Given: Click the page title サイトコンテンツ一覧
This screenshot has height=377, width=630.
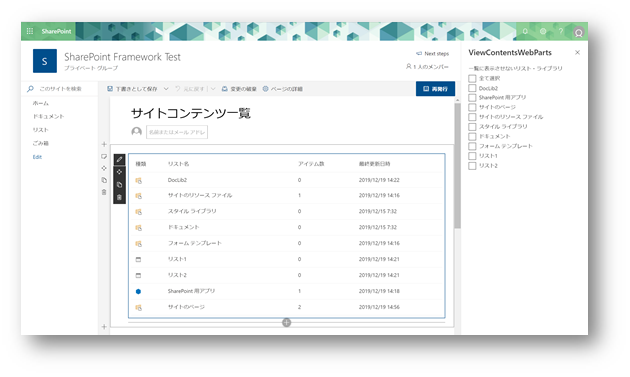Looking at the screenshot, I should click(x=191, y=113).
